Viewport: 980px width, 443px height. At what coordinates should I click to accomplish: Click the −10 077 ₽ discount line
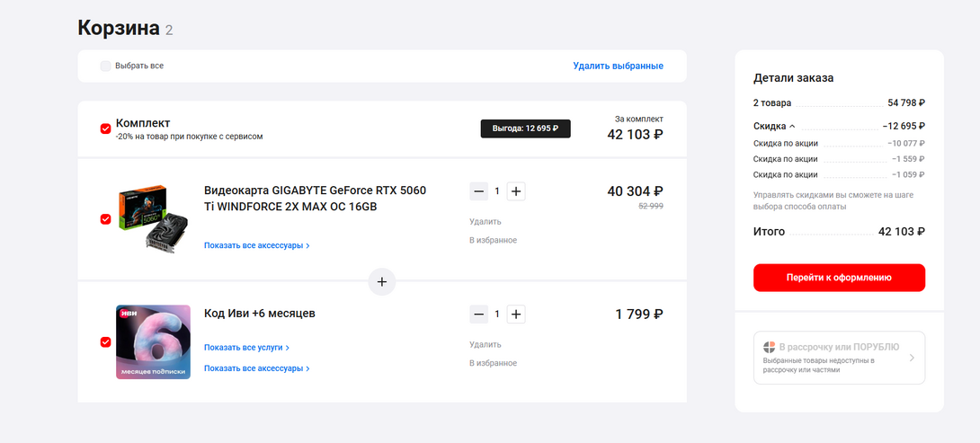[x=839, y=143]
